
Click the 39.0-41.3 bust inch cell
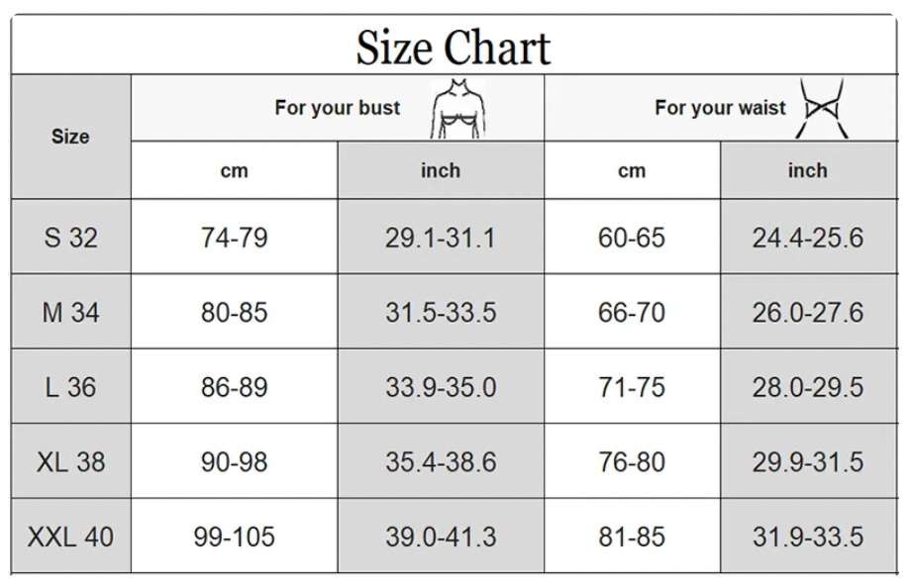point(441,536)
